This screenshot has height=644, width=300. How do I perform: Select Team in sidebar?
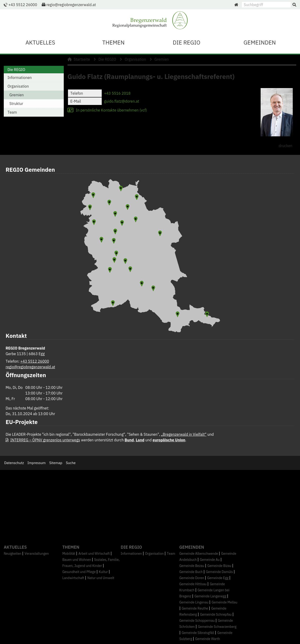(34, 112)
